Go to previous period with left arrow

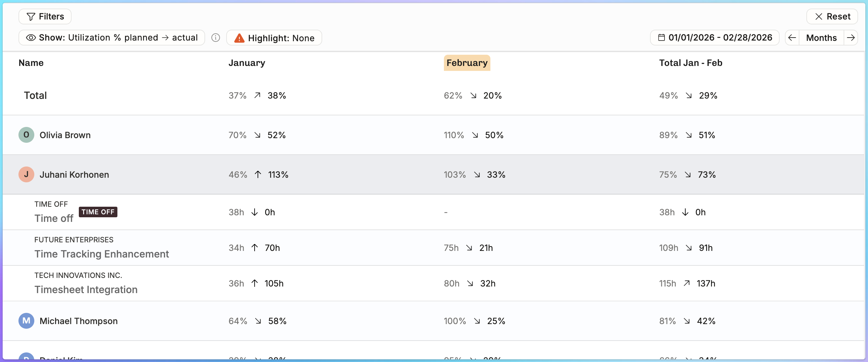pyautogui.click(x=792, y=38)
